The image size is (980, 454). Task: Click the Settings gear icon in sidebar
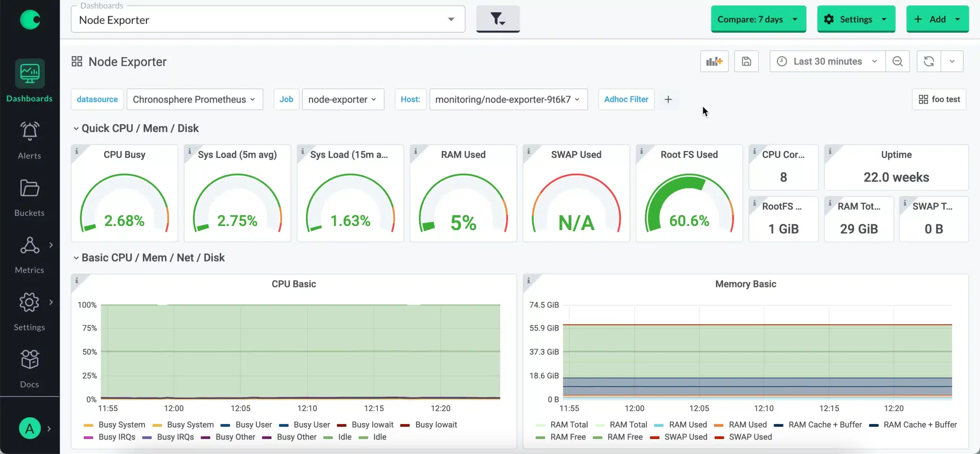pyautogui.click(x=29, y=302)
